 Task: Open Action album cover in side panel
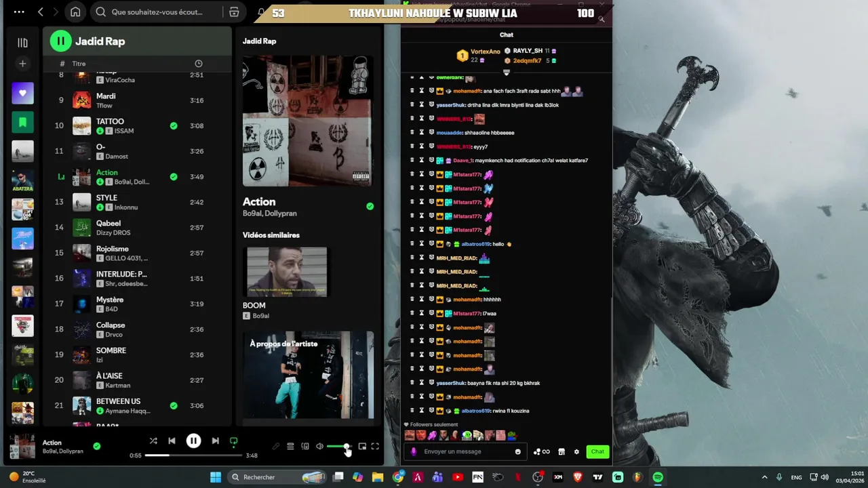click(x=307, y=121)
